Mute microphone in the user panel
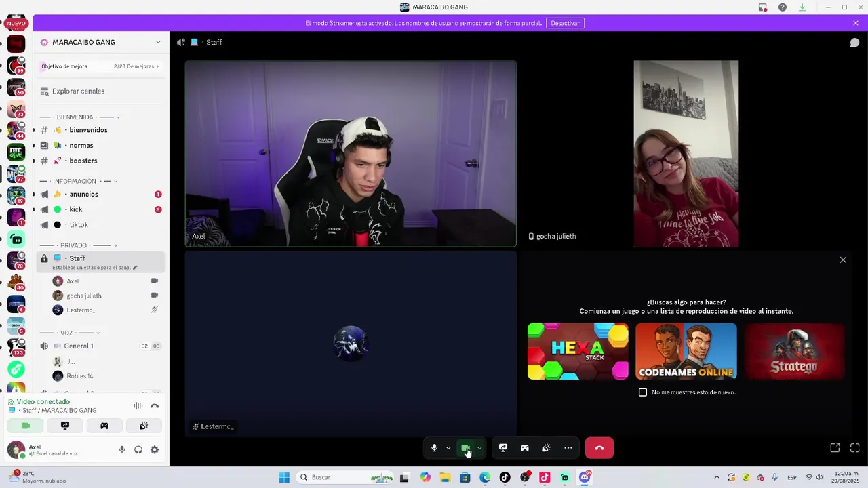868x488 pixels. (x=122, y=449)
